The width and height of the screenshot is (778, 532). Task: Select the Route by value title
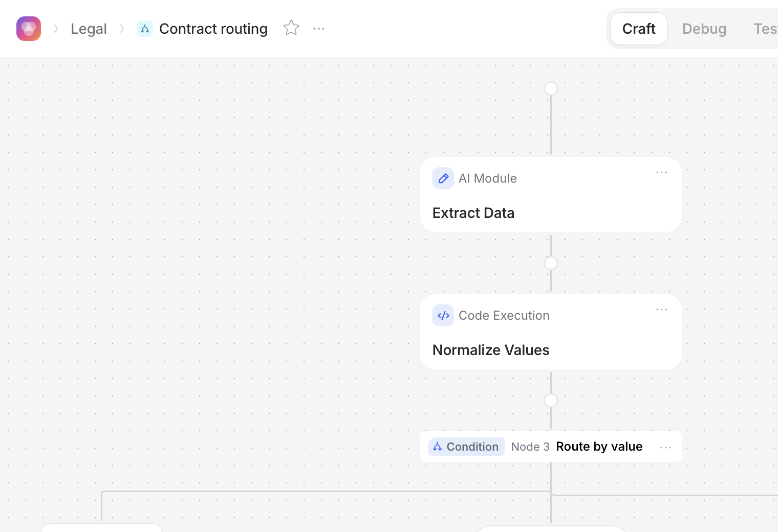click(599, 447)
